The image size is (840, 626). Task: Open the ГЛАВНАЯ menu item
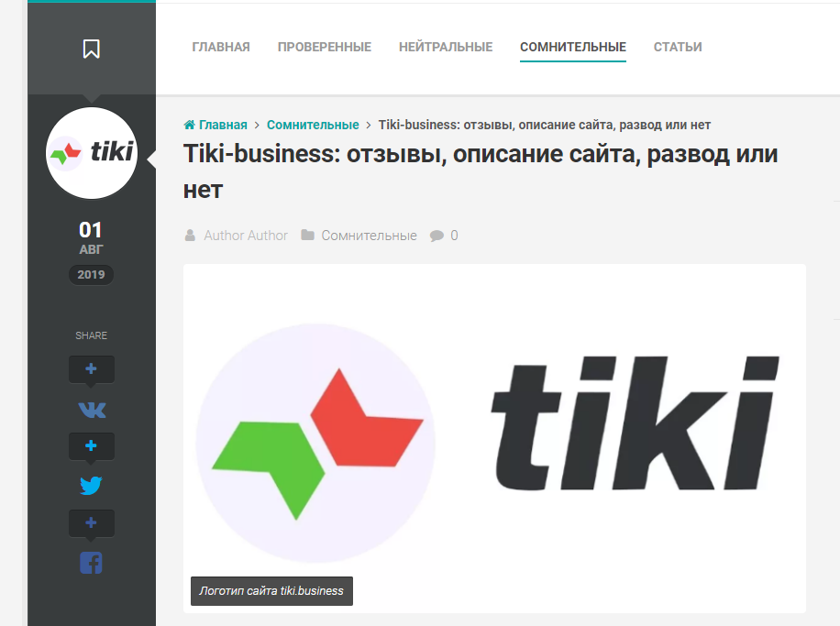click(221, 47)
